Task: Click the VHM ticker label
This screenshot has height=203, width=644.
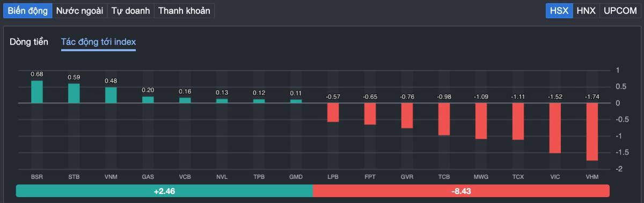Action: click(592, 177)
